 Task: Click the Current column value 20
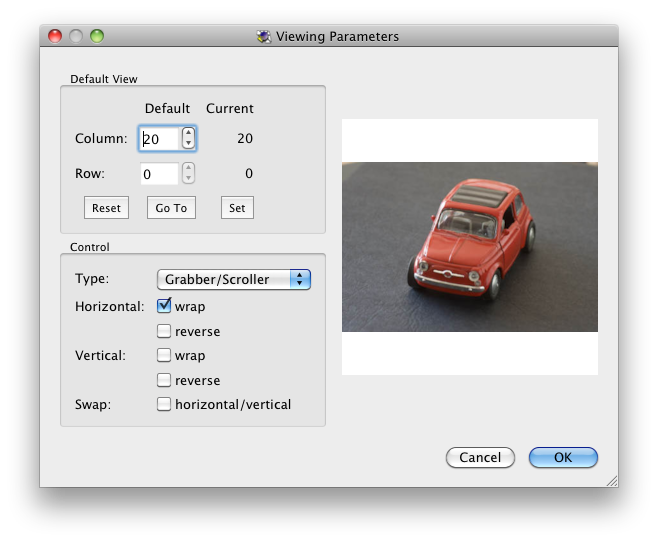[245, 138]
